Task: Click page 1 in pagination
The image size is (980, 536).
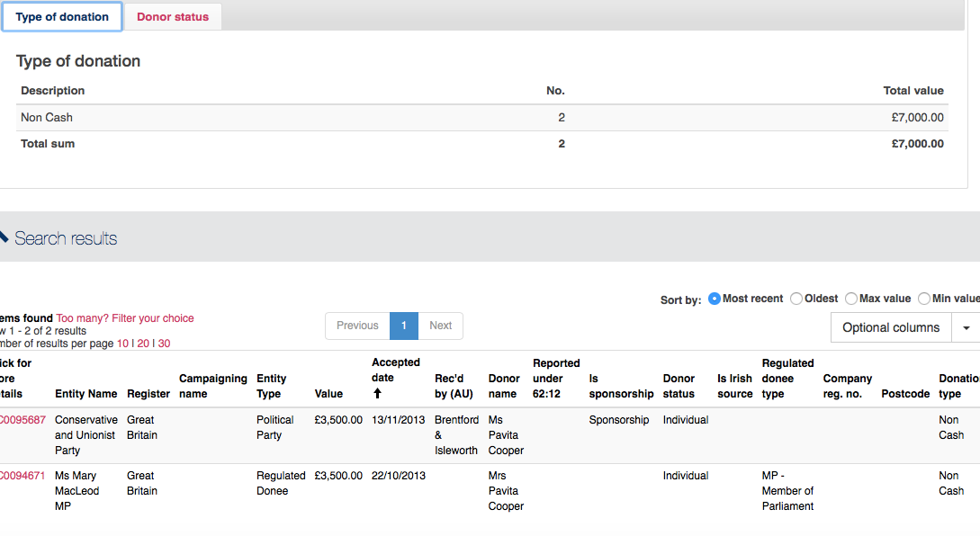Action: [x=404, y=326]
